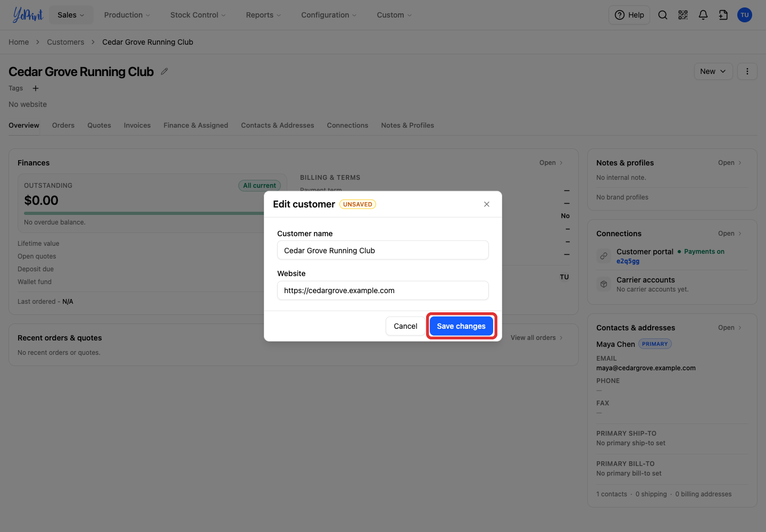Switch to the Contacts & Addresses tab

278,126
